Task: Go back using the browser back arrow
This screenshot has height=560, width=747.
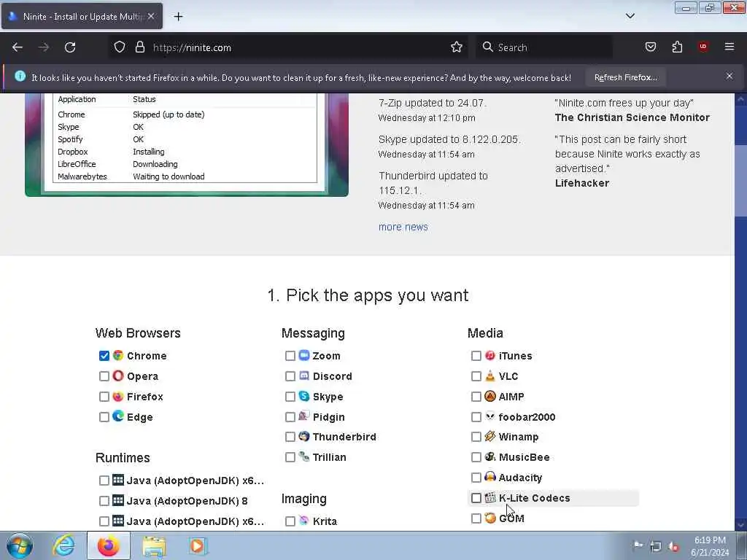Action: (18, 47)
